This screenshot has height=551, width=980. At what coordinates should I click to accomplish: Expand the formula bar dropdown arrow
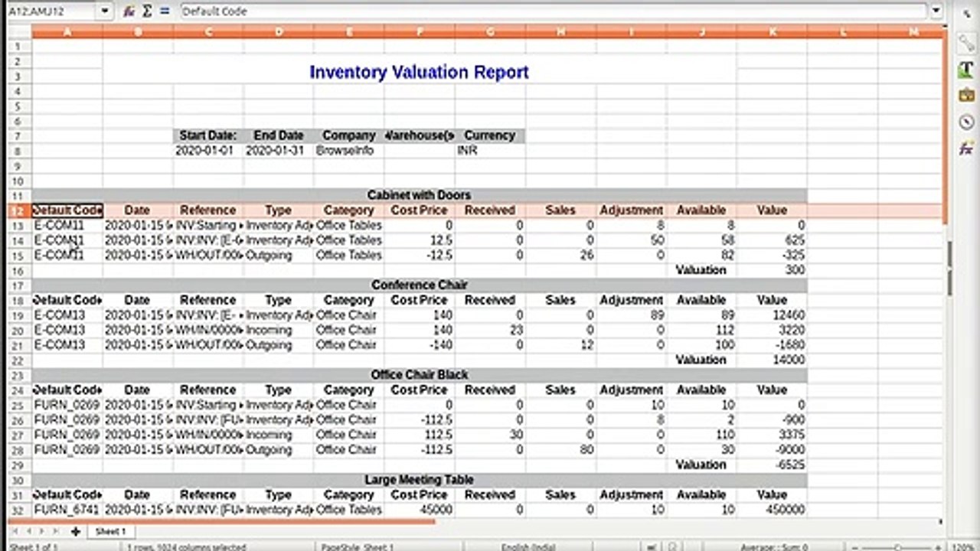(x=936, y=11)
